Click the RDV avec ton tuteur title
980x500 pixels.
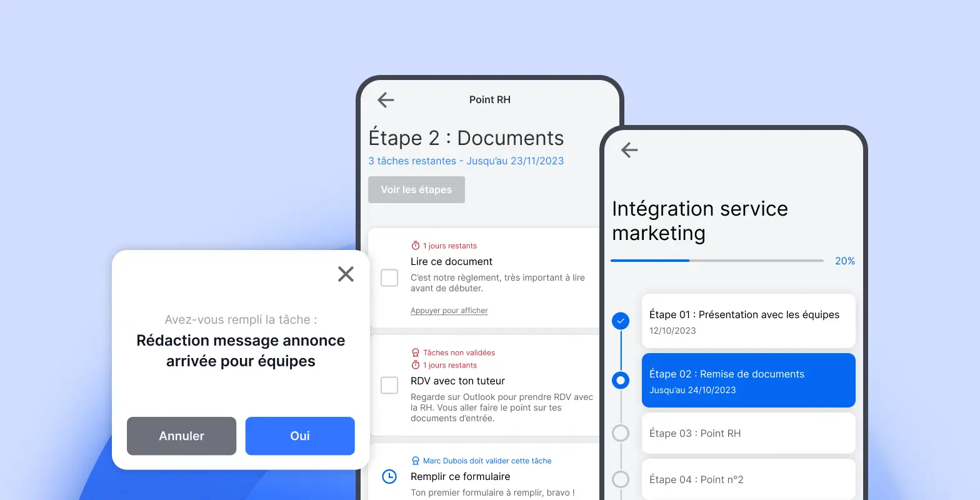click(x=457, y=381)
